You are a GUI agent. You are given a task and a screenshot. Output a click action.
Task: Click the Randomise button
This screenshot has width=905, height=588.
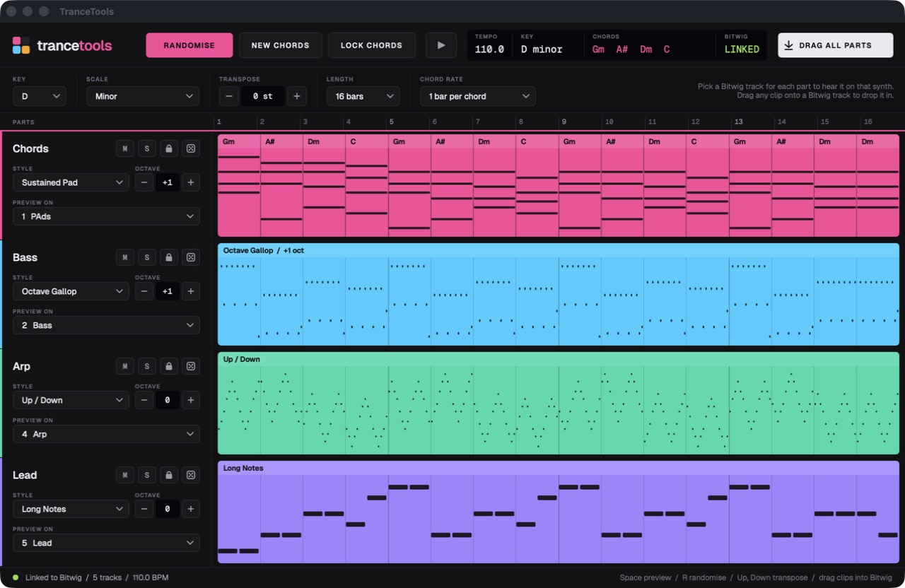(189, 45)
